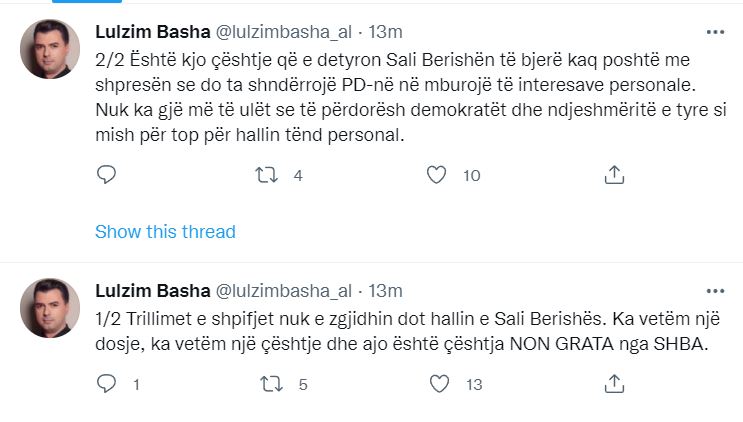The image size is (743, 422).
Task: Retweet the 1/2 tweet
Action: tap(271, 383)
